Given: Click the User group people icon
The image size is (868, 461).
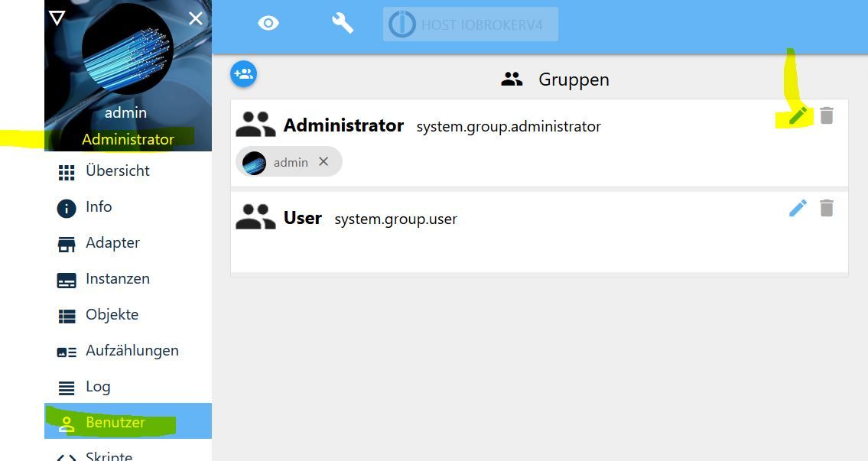Looking at the screenshot, I should [255, 217].
